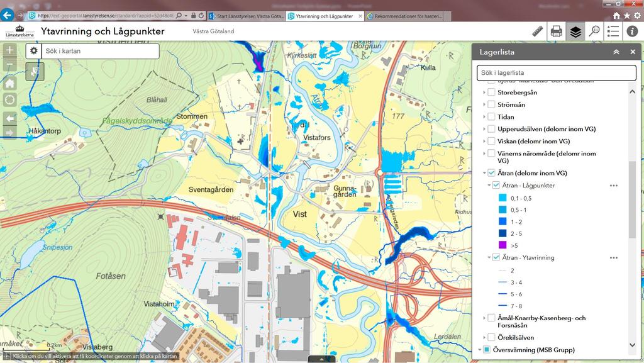Screen dimensions: 644x363
Task: Expand Vänerns närområde layer group
Action: pos(484,154)
